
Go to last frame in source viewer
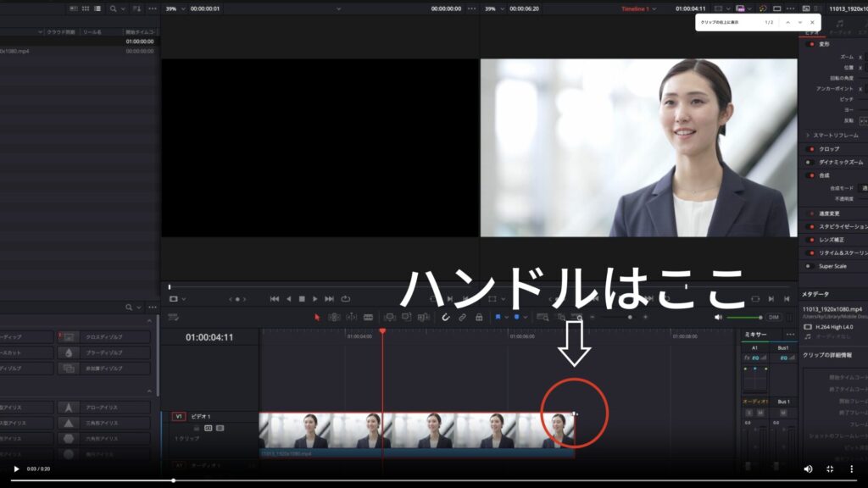[x=330, y=299]
